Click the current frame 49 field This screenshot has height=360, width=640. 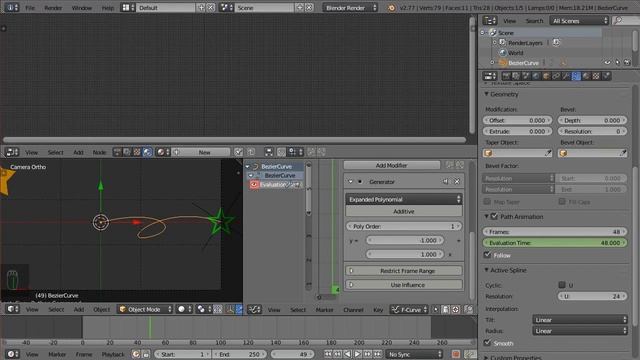(x=292, y=354)
